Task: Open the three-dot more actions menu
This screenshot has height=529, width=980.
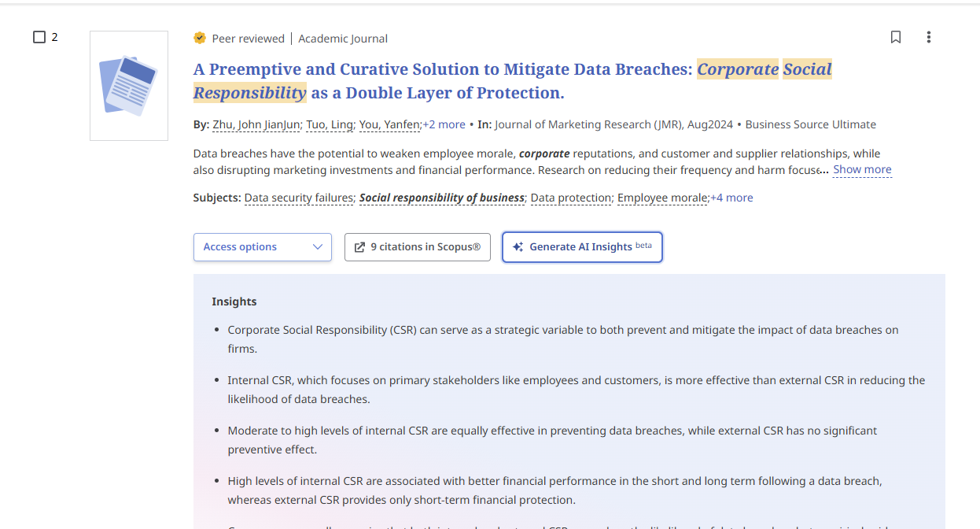Action: click(x=929, y=37)
